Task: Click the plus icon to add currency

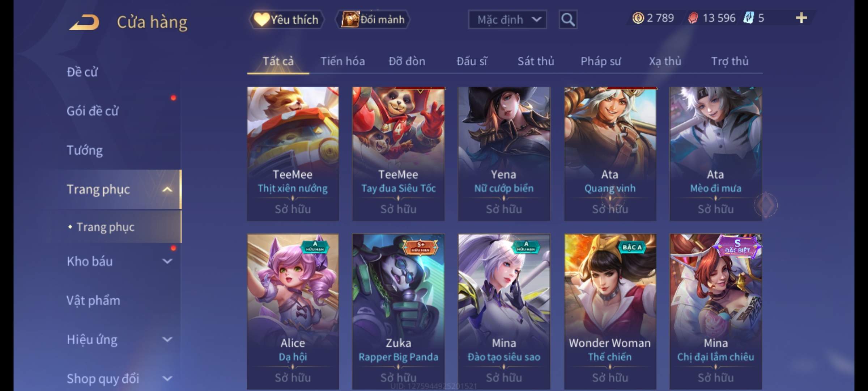Action: pos(801,18)
